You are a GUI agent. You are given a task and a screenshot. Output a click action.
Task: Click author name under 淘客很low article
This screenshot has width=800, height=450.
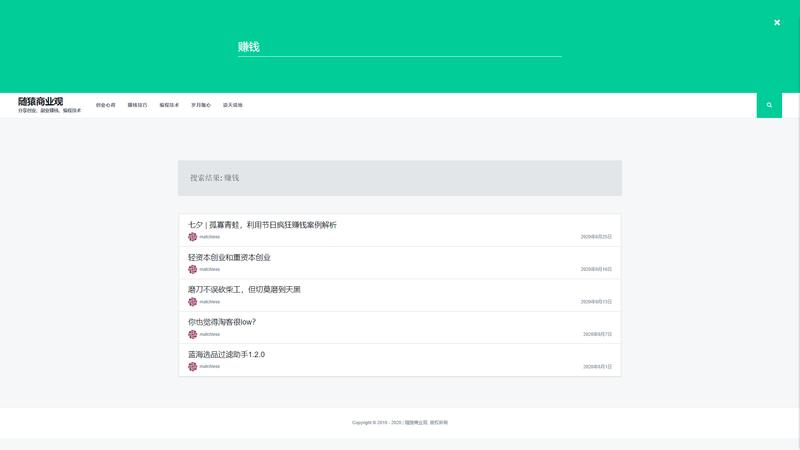(x=210, y=334)
